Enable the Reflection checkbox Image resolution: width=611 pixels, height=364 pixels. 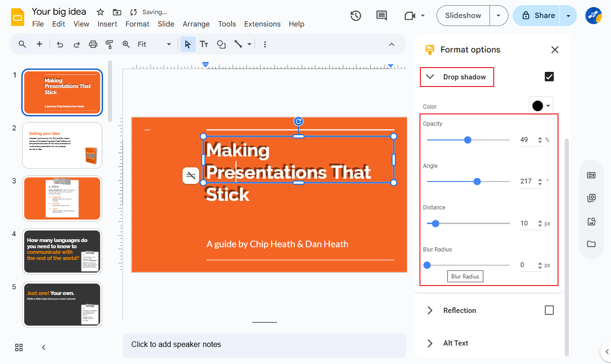pos(549,310)
